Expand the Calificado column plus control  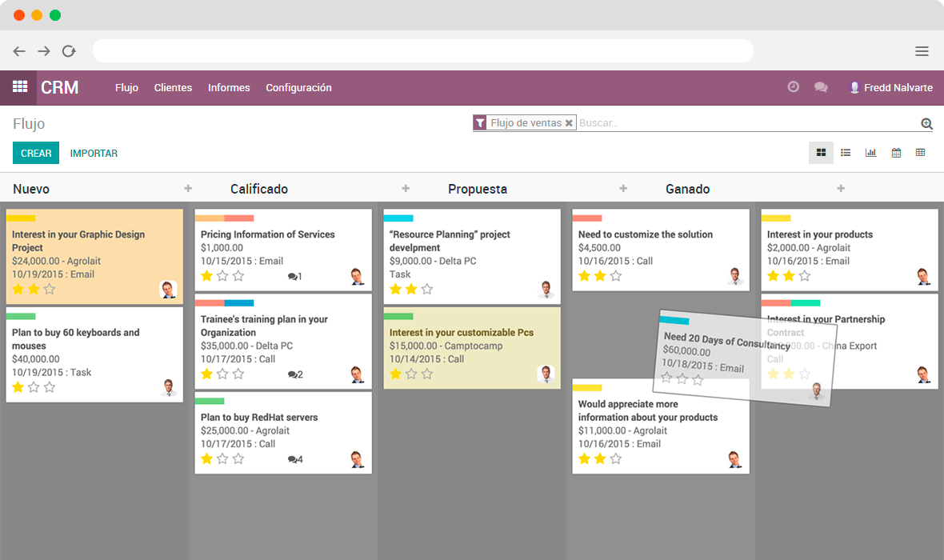(x=406, y=188)
